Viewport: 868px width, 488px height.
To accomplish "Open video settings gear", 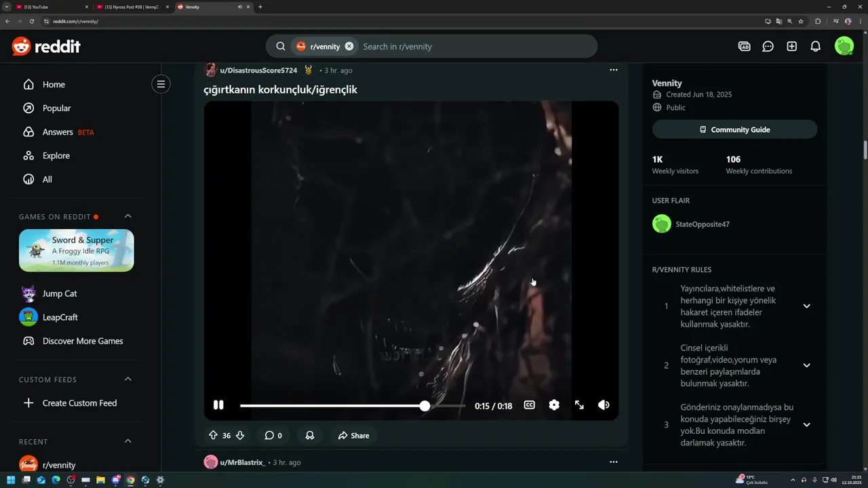I will pyautogui.click(x=554, y=405).
